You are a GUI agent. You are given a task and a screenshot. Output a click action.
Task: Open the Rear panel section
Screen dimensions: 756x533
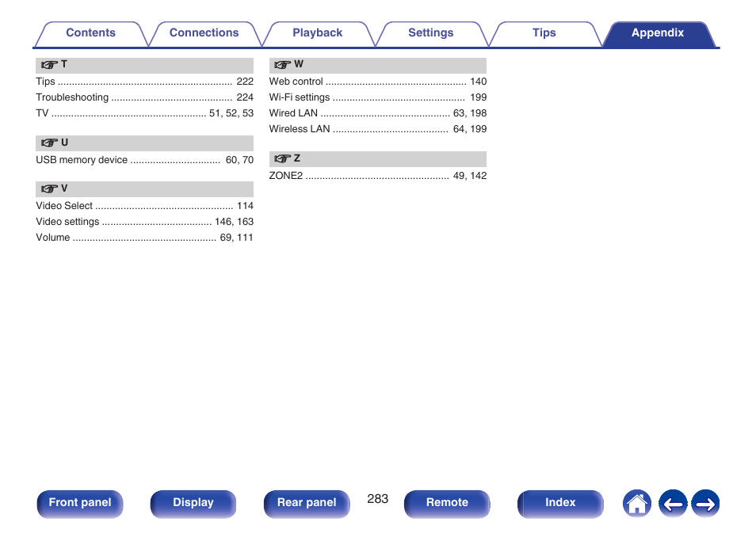[307, 504]
